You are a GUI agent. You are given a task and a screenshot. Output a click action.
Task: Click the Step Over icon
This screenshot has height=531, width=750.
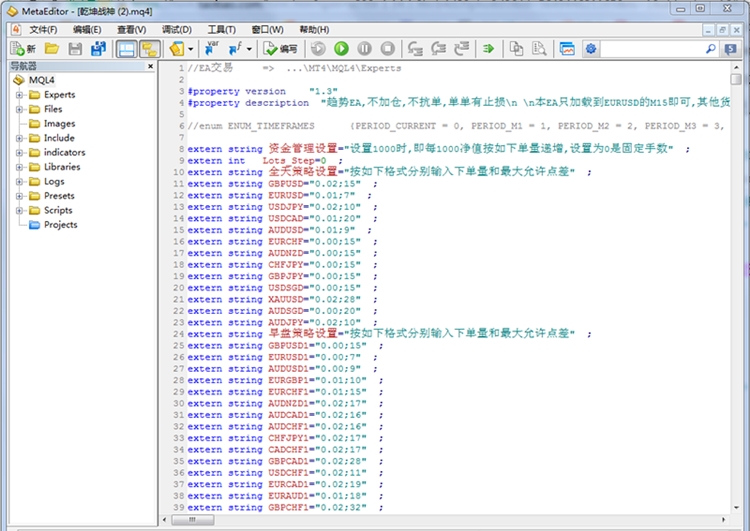click(x=438, y=49)
